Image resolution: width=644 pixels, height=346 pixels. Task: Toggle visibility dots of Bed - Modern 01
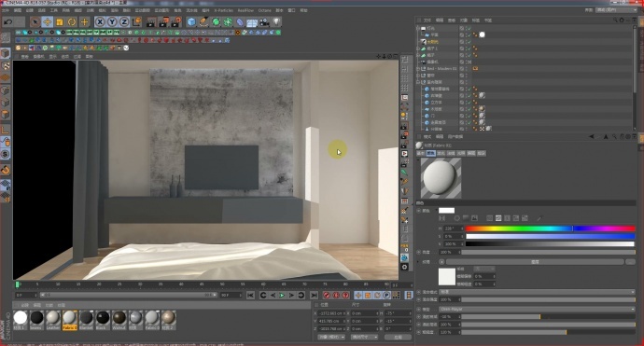467,68
